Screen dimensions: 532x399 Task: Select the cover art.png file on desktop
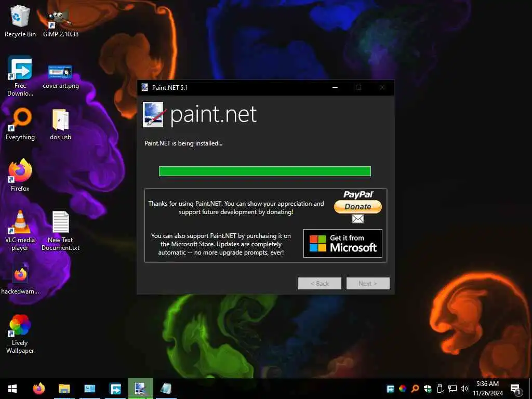61,77
